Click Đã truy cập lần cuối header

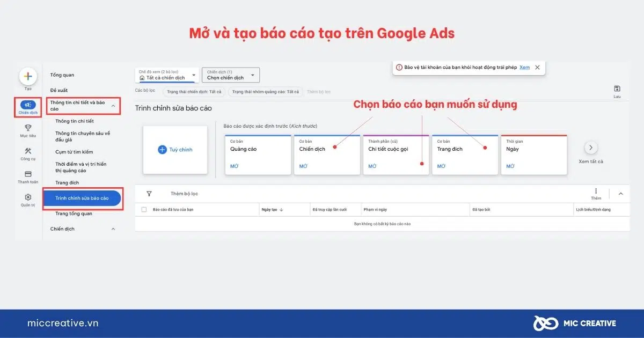click(330, 210)
